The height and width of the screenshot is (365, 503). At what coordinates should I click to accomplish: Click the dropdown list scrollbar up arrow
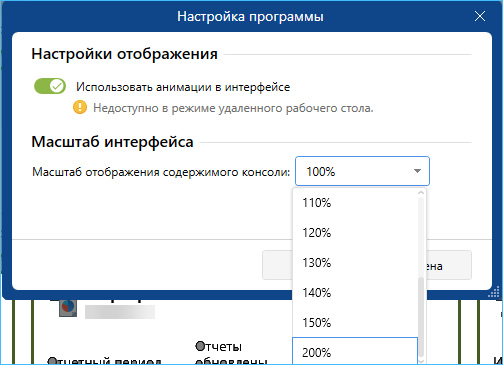pyautogui.click(x=421, y=193)
